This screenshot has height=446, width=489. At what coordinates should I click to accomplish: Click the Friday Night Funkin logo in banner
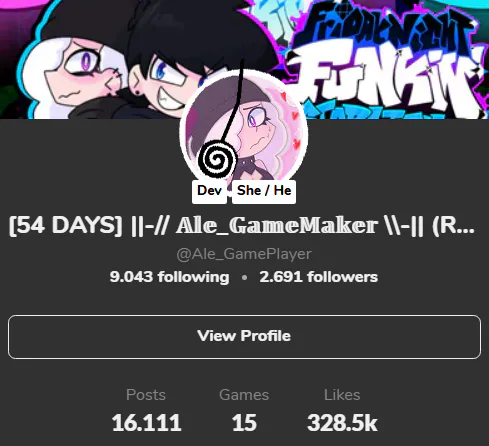pyautogui.click(x=383, y=60)
